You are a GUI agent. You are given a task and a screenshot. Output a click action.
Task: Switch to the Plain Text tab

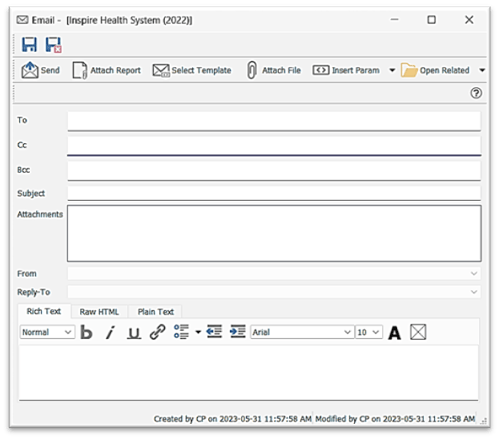pyautogui.click(x=156, y=312)
